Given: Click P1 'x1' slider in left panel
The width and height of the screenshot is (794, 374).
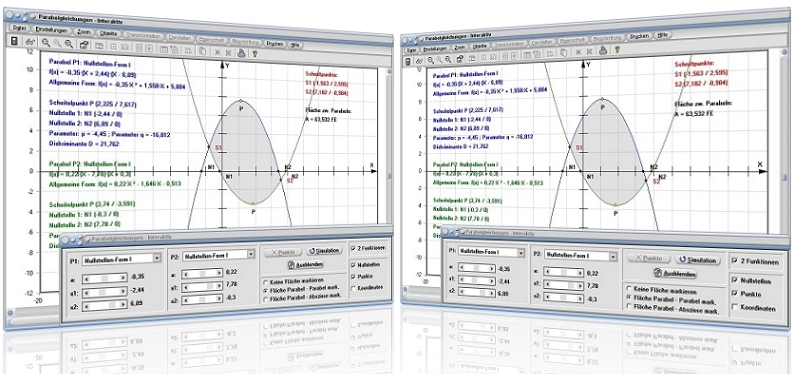Looking at the screenshot, I should [x=104, y=292].
